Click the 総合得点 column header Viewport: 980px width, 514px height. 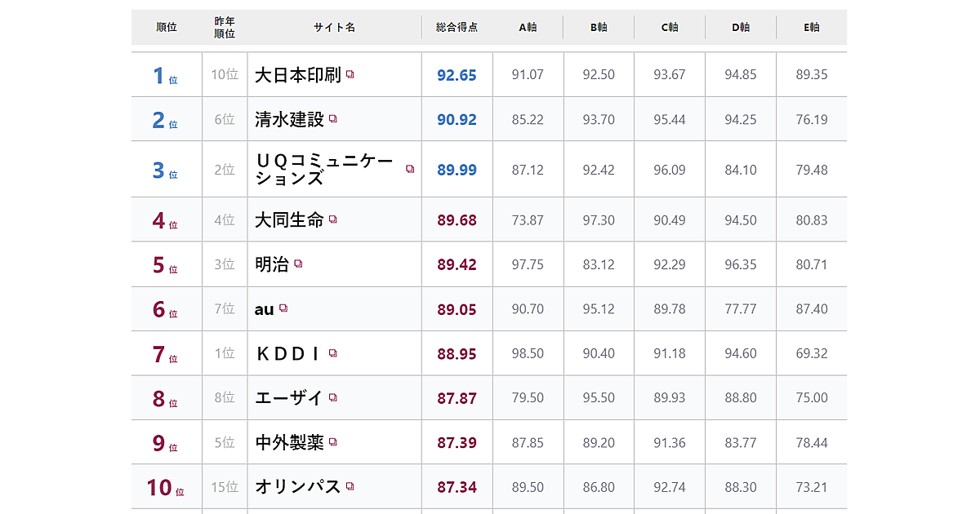[457, 27]
